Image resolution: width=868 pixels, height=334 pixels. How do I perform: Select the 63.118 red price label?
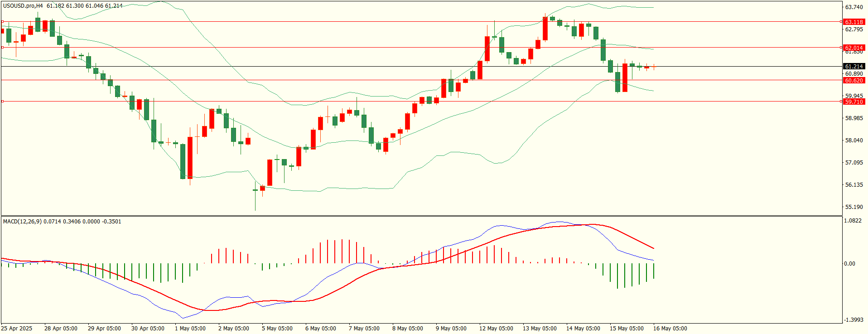tap(854, 22)
